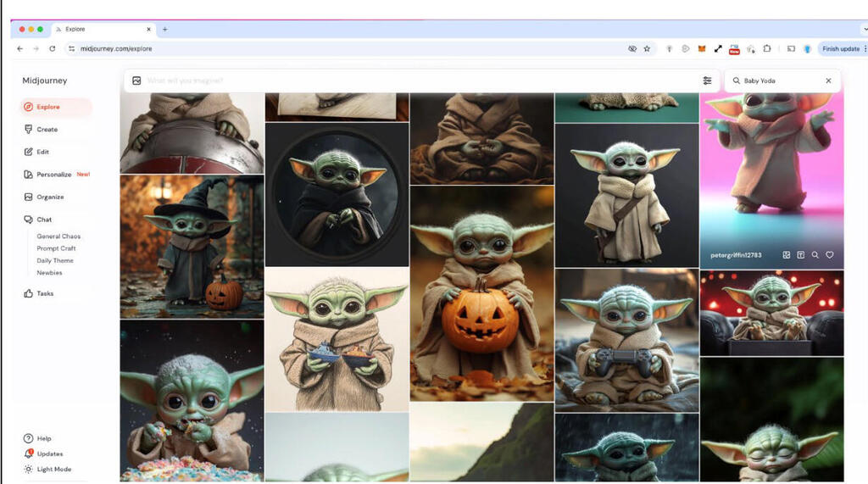The image size is (868, 484).
Task: Open the General Chaos chat room
Action: pos(58,236)
